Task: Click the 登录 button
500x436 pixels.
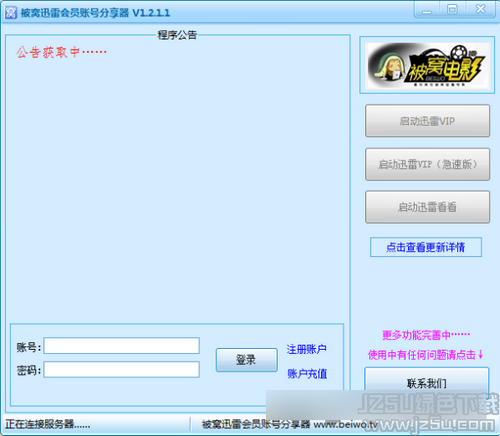Action: (246, 360)
